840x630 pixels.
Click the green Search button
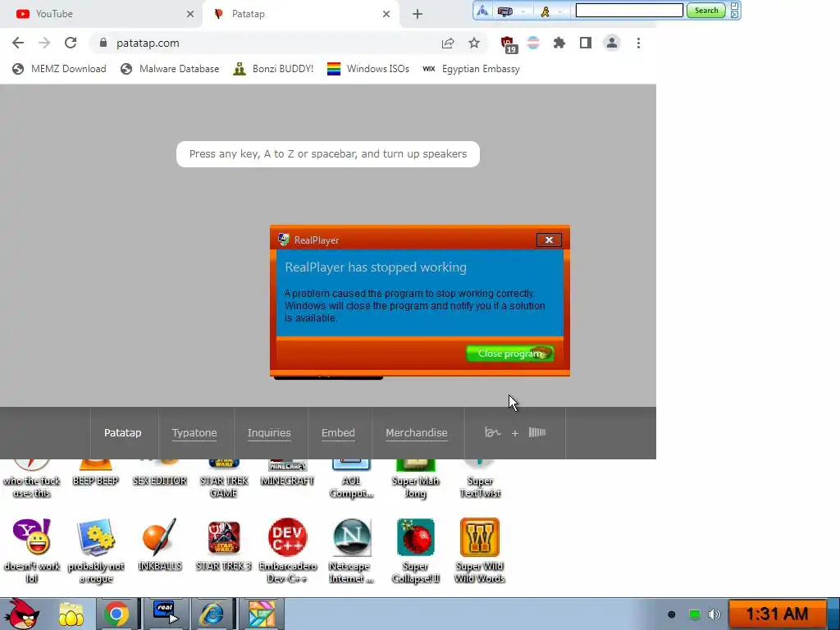[706, 11]
